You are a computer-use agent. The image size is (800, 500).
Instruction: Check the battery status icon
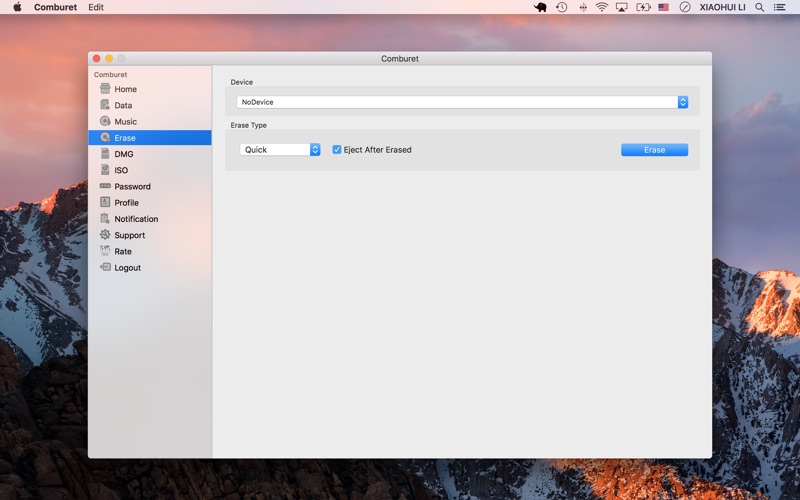(643, 7)
